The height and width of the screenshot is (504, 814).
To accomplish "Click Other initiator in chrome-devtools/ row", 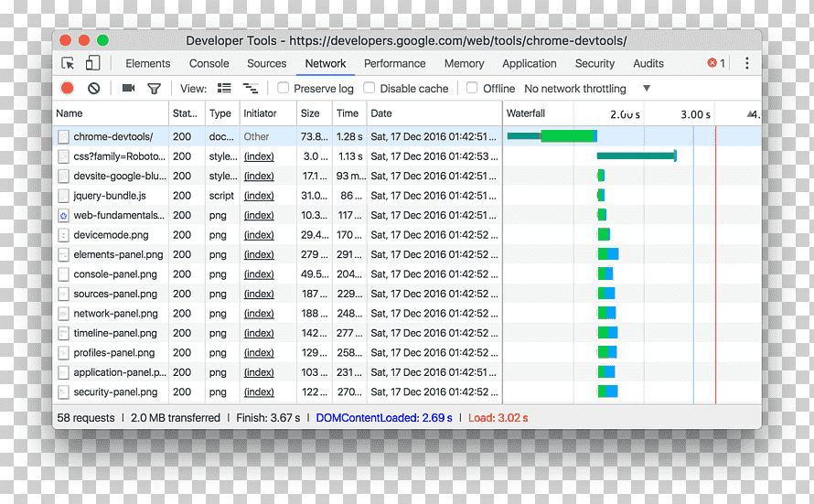I will tap(256, 137).
